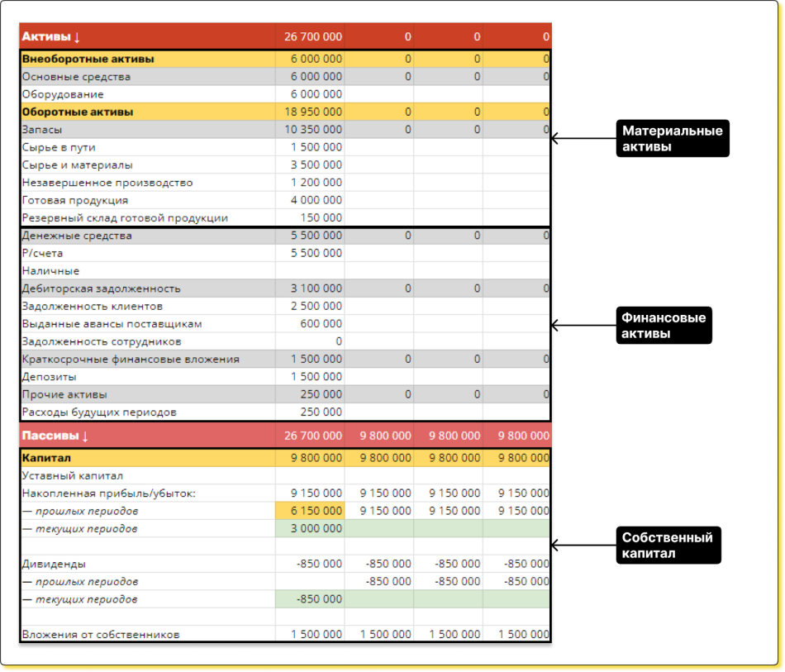The image size is (785, 672).
Task: Click the 'Пассивы ↓' header cell
Action: coord(147,435)
